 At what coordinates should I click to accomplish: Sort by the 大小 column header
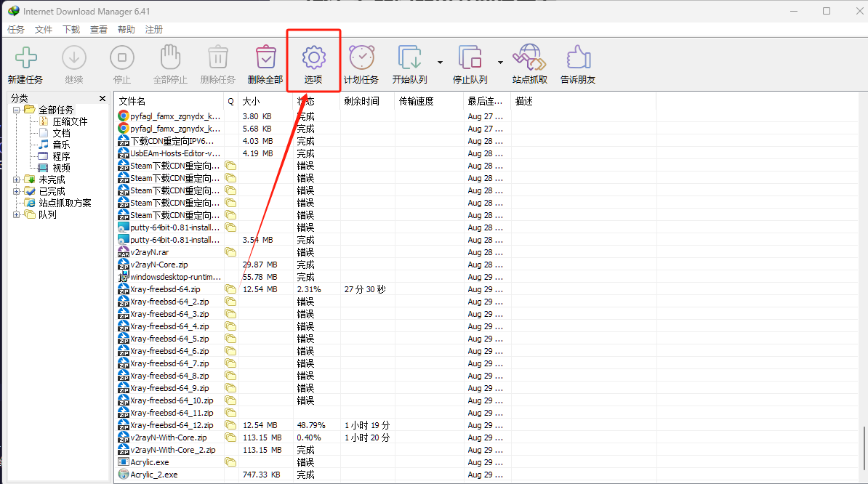265,101
